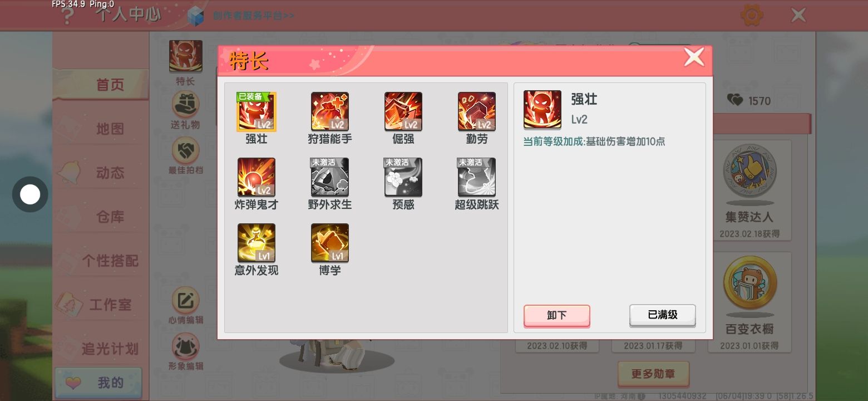Close the 特长 dialog
Viewport: 868px width, 401px height.
pyautogui.click(x=694, y=57)
